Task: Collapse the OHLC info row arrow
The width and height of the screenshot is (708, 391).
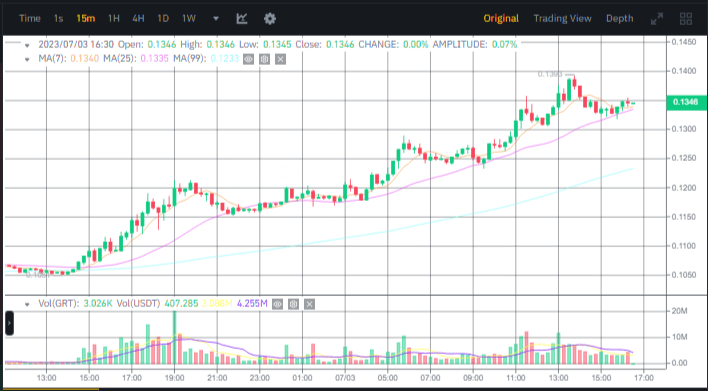Action: [27, 45]
